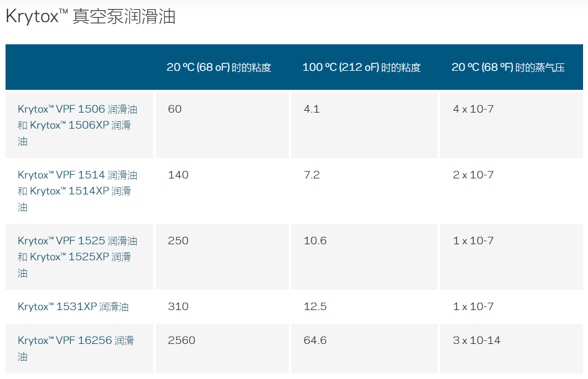Viewport: 588px width, 379px height.
Task: Select the 100 ºC viscosity value "10.6"
Action: [315, 241]
